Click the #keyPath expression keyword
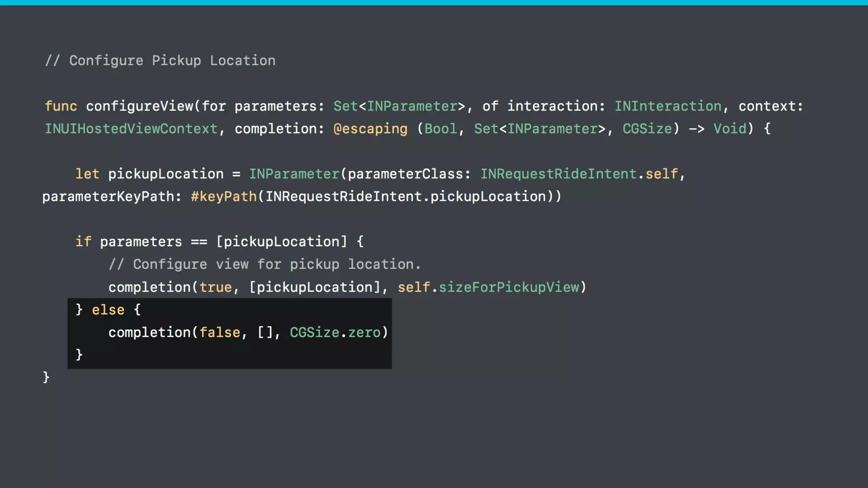This screenshot has height=488, width=868. (223, 197)
